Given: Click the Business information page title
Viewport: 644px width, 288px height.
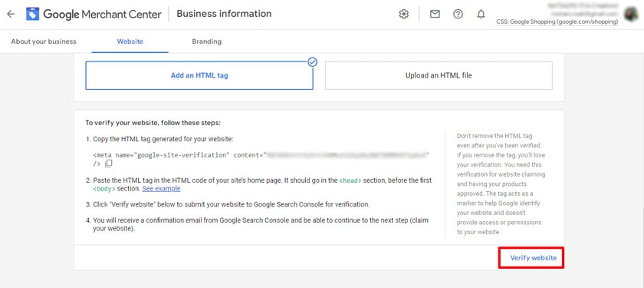Looking at the screenshot, I should [224, 14].
